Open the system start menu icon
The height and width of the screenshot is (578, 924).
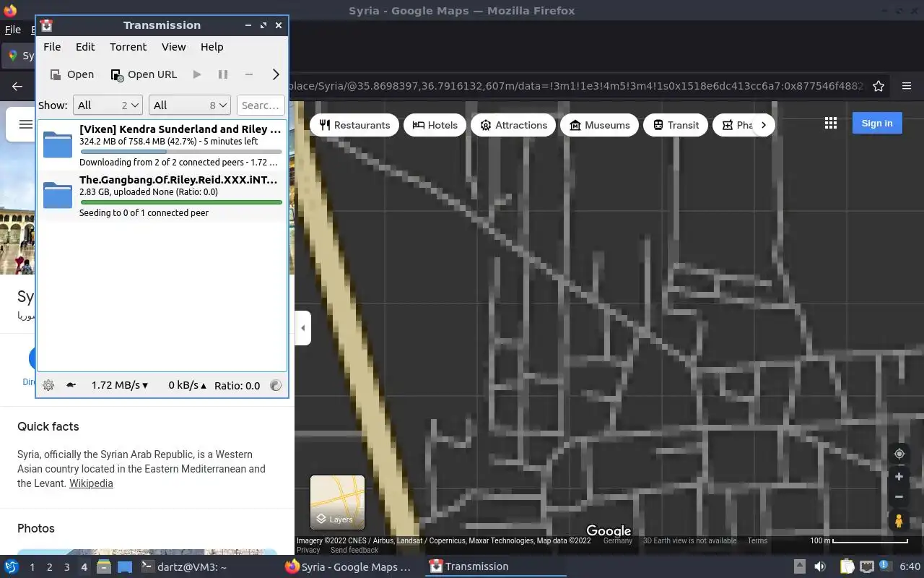click(x=11, y=567)
